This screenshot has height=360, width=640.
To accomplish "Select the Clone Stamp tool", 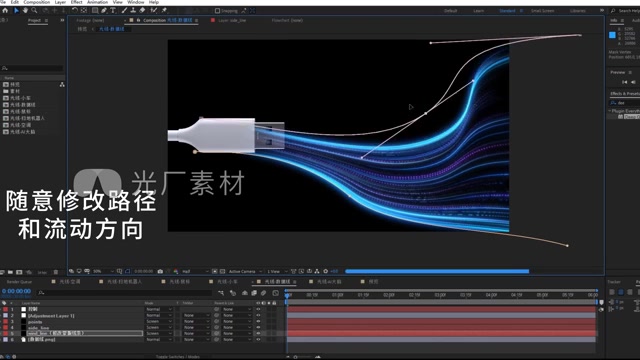I will tap(133, 10).
